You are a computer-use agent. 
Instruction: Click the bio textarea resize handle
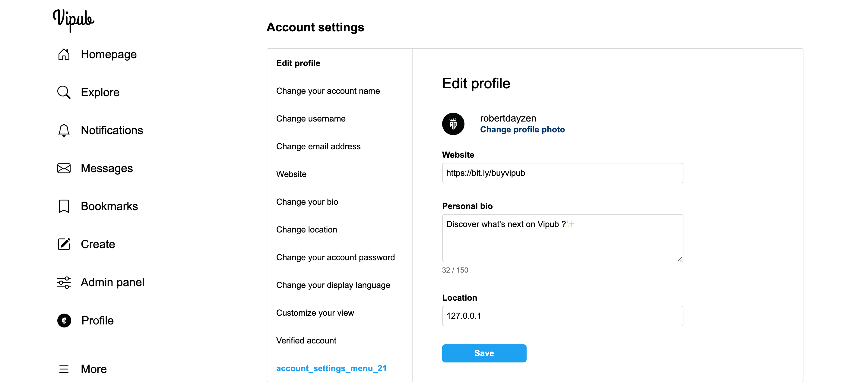point(680,259)
